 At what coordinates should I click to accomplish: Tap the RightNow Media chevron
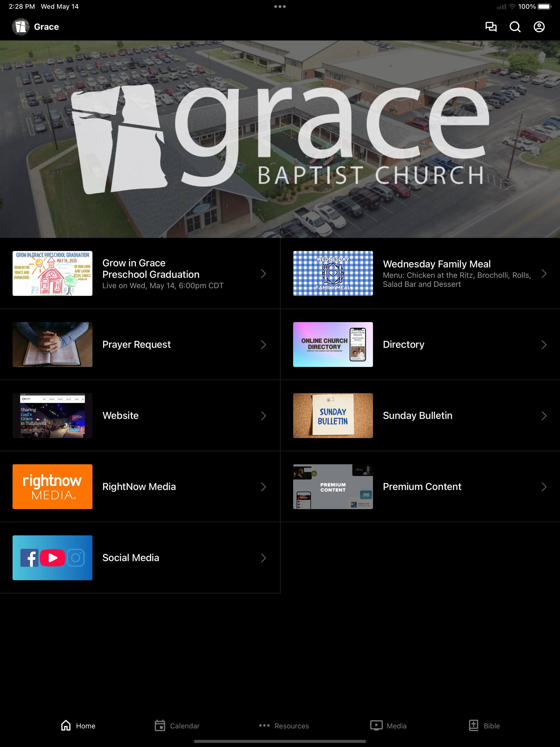tap(263, 487)
